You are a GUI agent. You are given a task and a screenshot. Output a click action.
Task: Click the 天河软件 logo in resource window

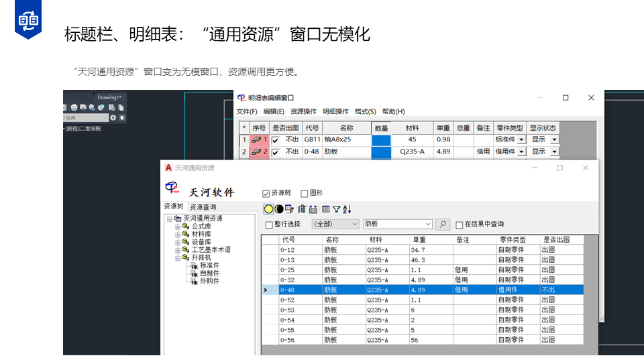pos(172,188)
